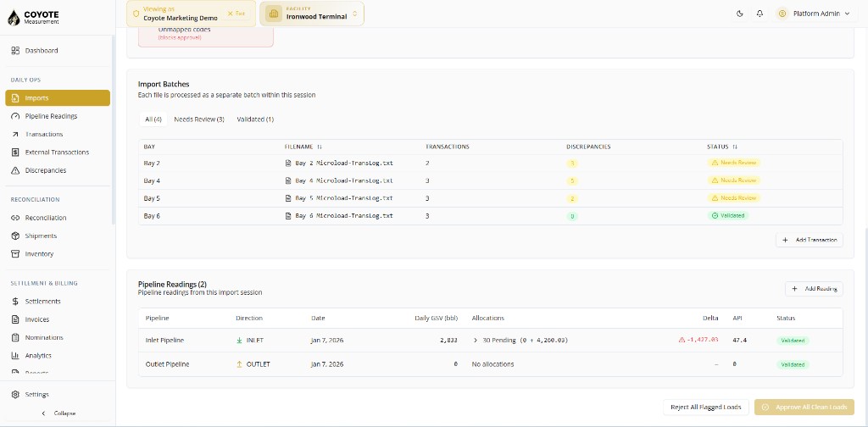Click Bay 6 zero discrepancies badge

click(572, 216)
